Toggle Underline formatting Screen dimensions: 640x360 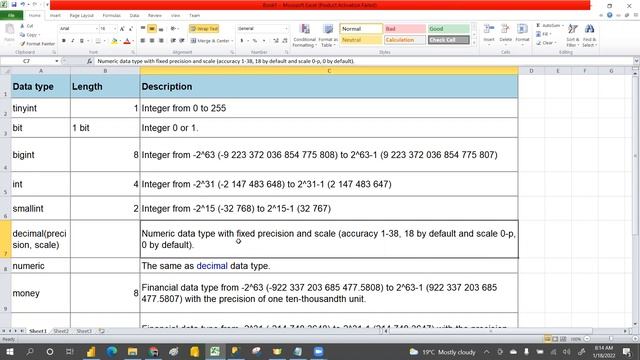82,41
